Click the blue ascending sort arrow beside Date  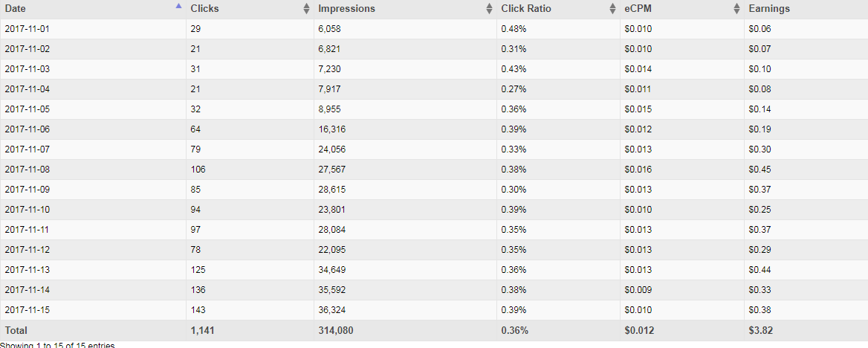point(178,7)
